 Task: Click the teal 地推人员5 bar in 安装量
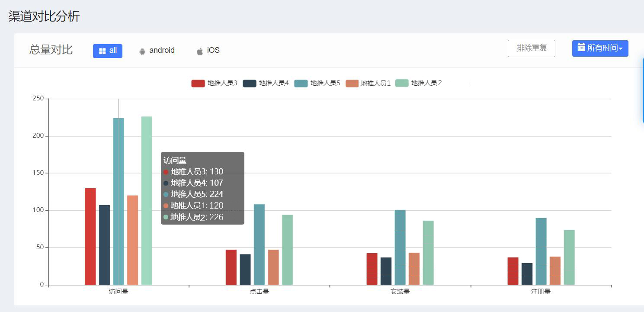tap(400, 247)
